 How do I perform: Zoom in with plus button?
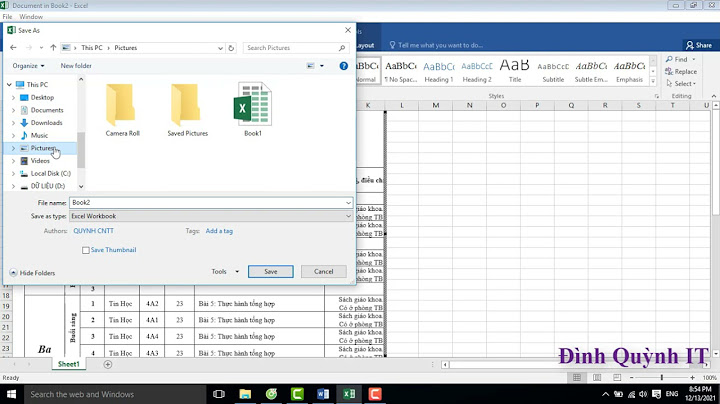[692, 377]
